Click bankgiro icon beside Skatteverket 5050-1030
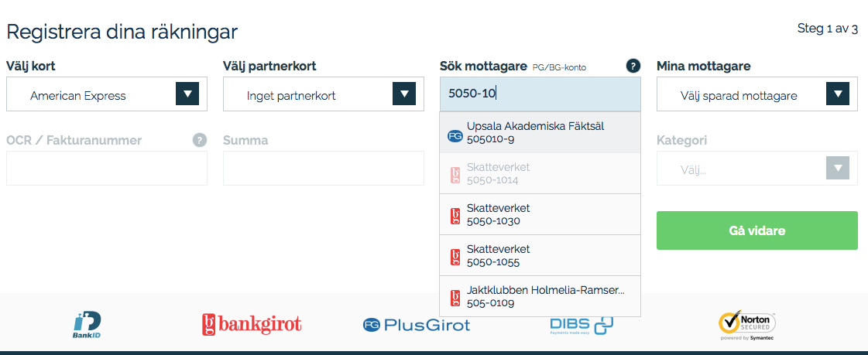 [455, 216]
